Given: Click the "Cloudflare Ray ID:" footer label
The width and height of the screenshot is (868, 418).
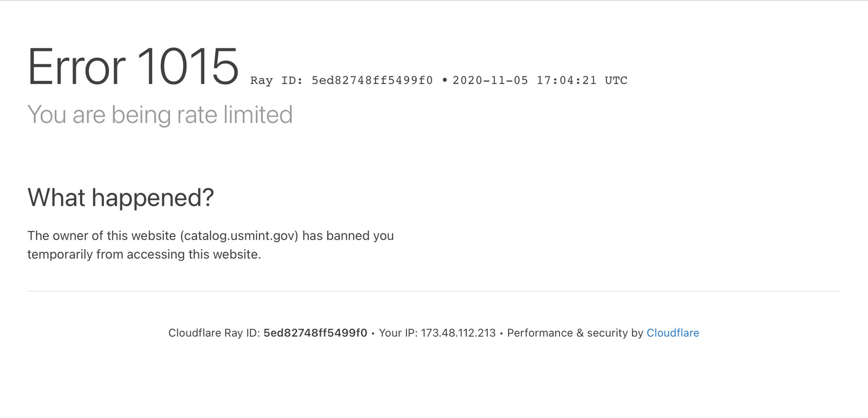Looking at the screenshot, I should [214, 333].
